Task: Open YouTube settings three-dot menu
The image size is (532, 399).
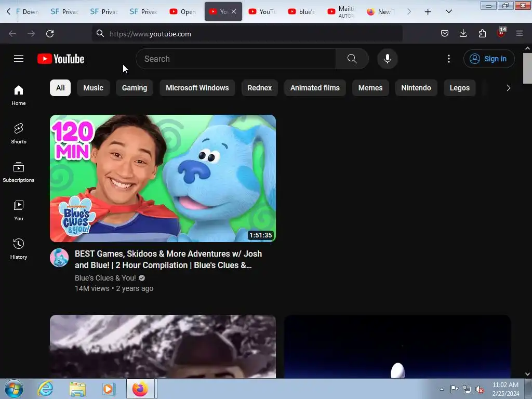Action: pyautogui.click(x=448, y=59)
